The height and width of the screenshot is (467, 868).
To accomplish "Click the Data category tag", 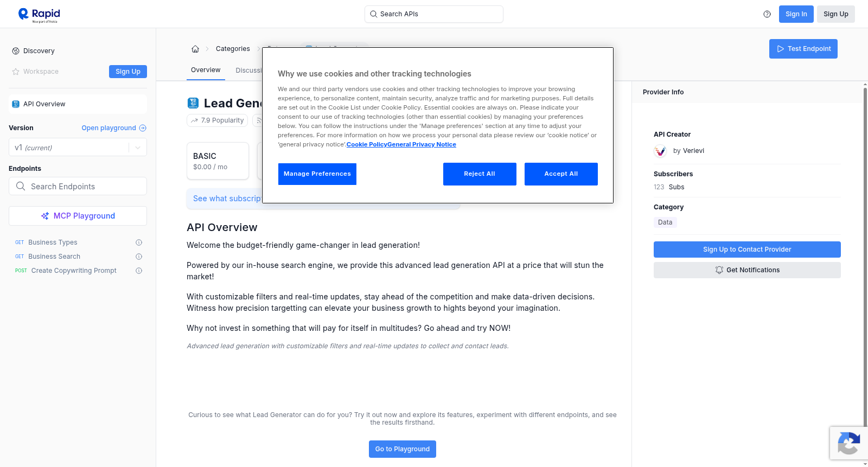I will pos(665,222).
